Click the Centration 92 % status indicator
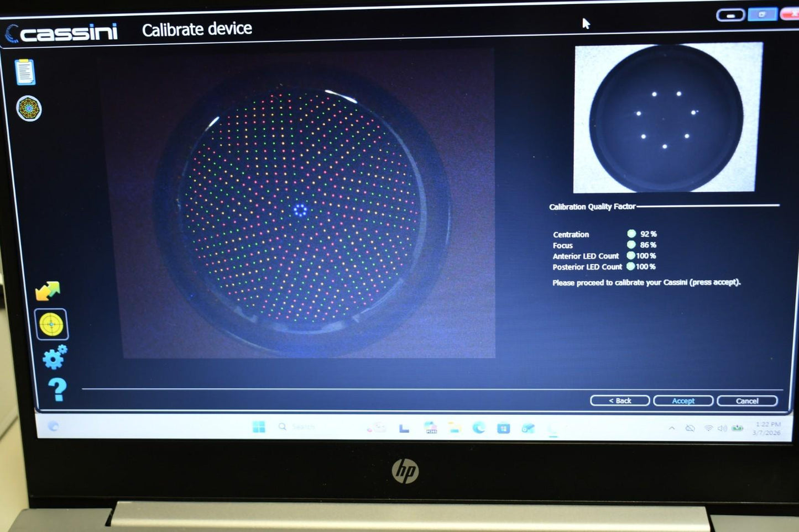Image resolution: width=799 pixels, height=532 pixels. [x=631, y=234]
